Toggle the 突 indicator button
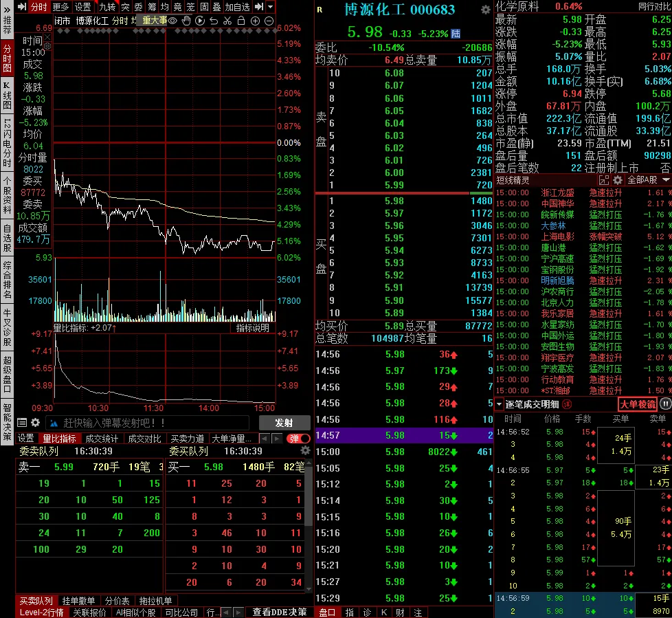672x618 pixels. point(125,7)
